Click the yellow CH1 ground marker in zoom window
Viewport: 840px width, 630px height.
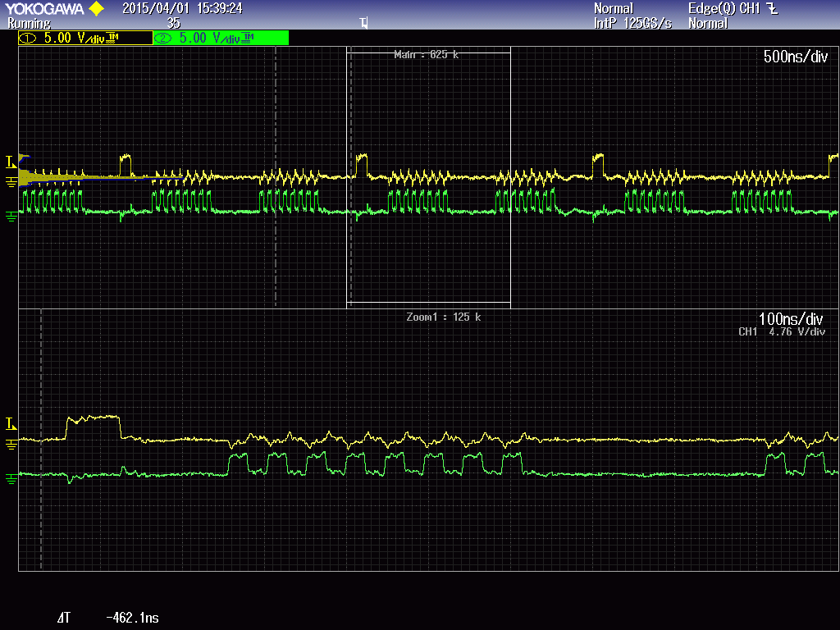[x=11, y=444]
